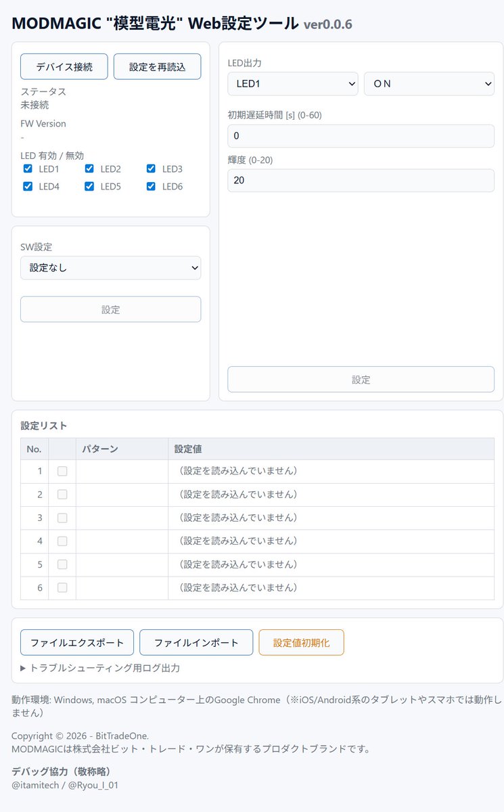The image size is (504, 812).
Task: Tick the checkbox in list row 2
Action: point(62,495)
